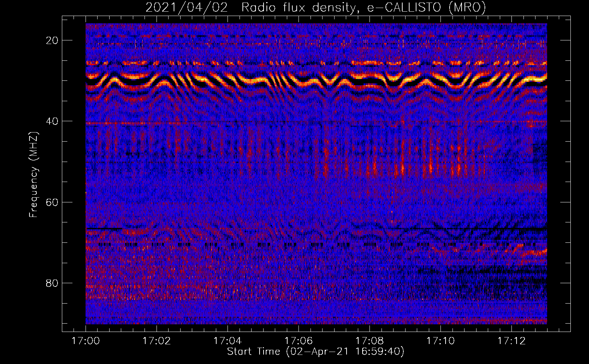Click the 17:10 time tick label

coord(441,341)
